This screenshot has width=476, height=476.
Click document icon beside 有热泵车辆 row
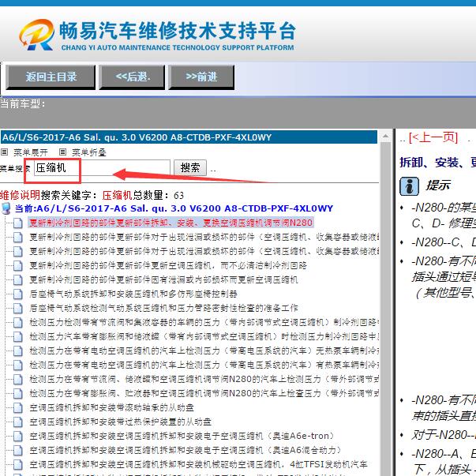18,365
